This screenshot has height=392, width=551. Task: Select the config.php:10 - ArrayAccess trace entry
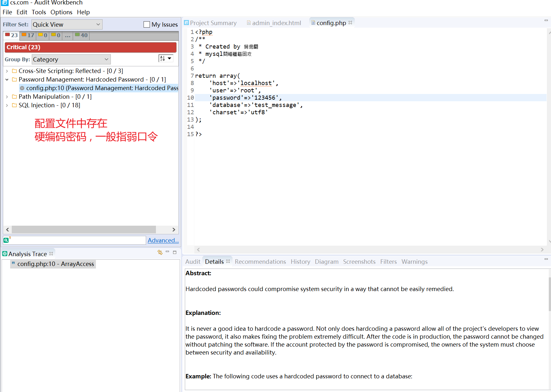click(x=53, y=264)
